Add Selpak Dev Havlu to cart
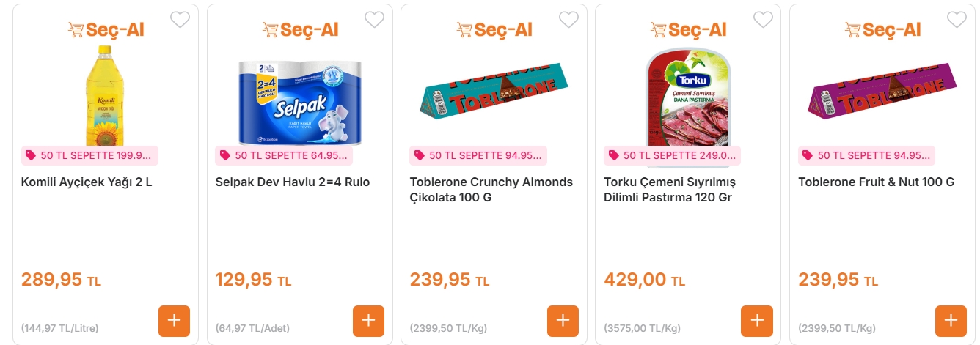Image resolution: width=980 pixels, height=345 pixels. 368,321
